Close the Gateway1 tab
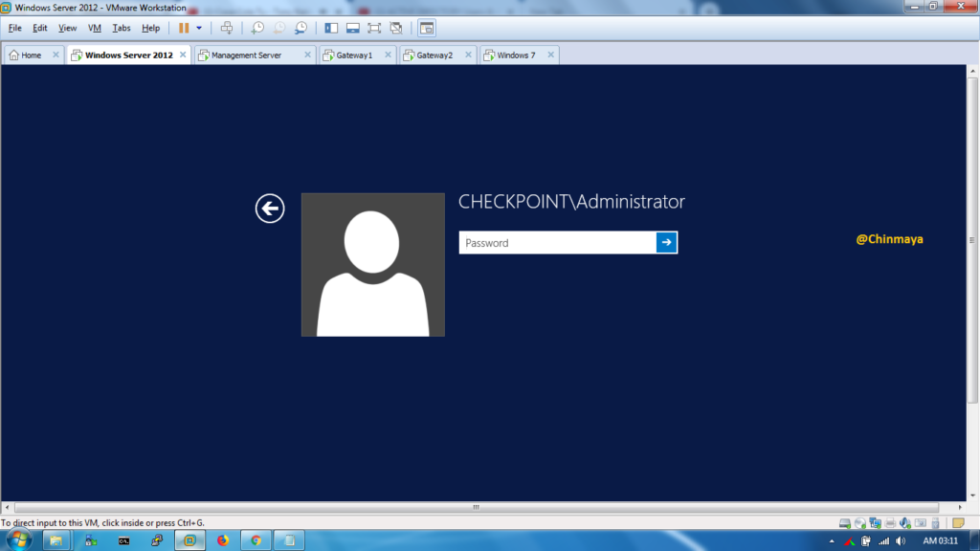980x551 pixels. click(x=389, y=55)
